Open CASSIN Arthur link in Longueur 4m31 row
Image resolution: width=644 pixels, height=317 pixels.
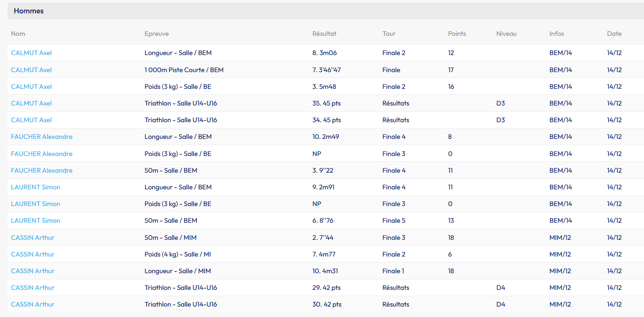tap(33, 271)
